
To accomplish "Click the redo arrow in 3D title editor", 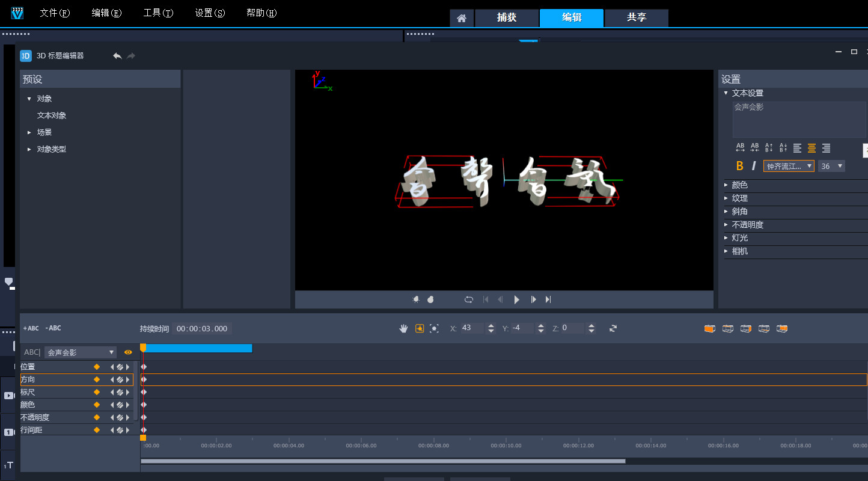I will click(x=131, y=56).
